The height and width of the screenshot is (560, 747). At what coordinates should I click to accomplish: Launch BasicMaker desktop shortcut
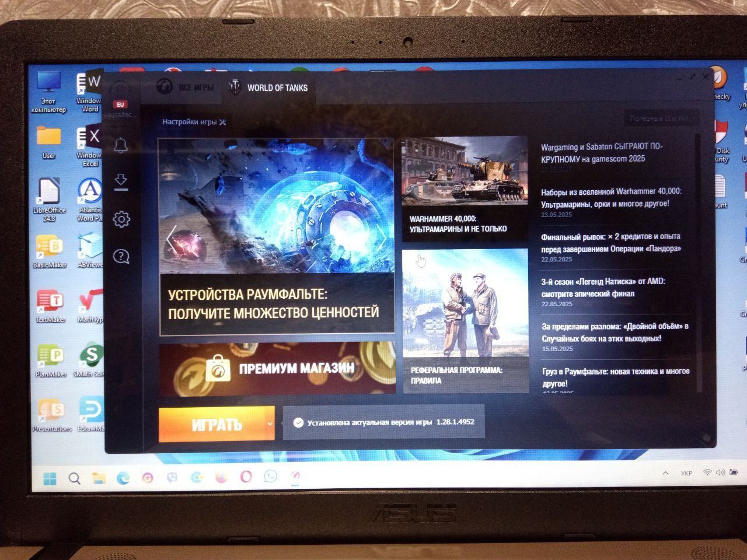[50, 251]
